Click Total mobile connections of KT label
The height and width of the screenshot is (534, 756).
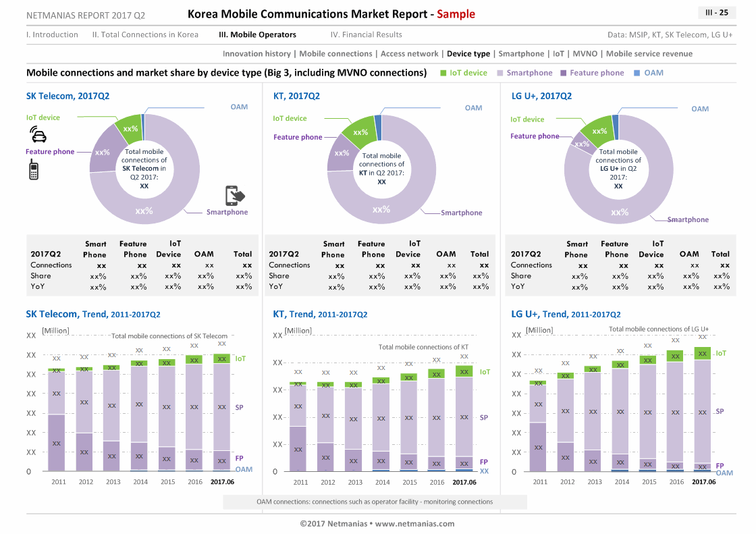[x=423, y=347]
